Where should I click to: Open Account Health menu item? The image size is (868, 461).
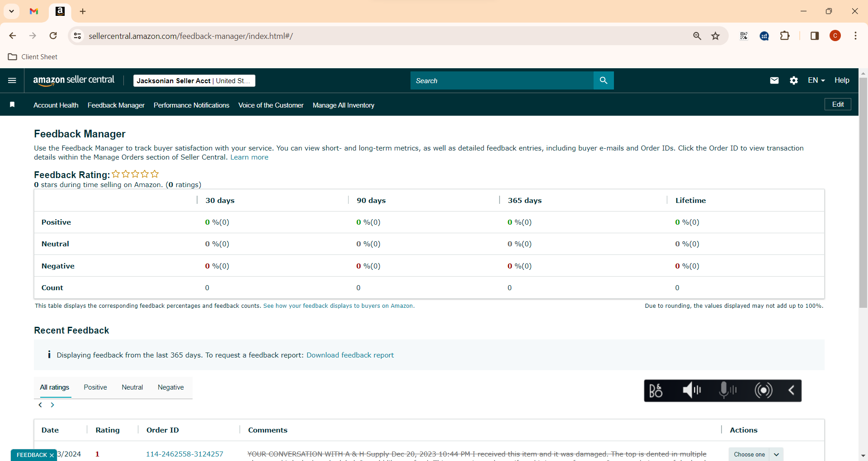[56, 105]
